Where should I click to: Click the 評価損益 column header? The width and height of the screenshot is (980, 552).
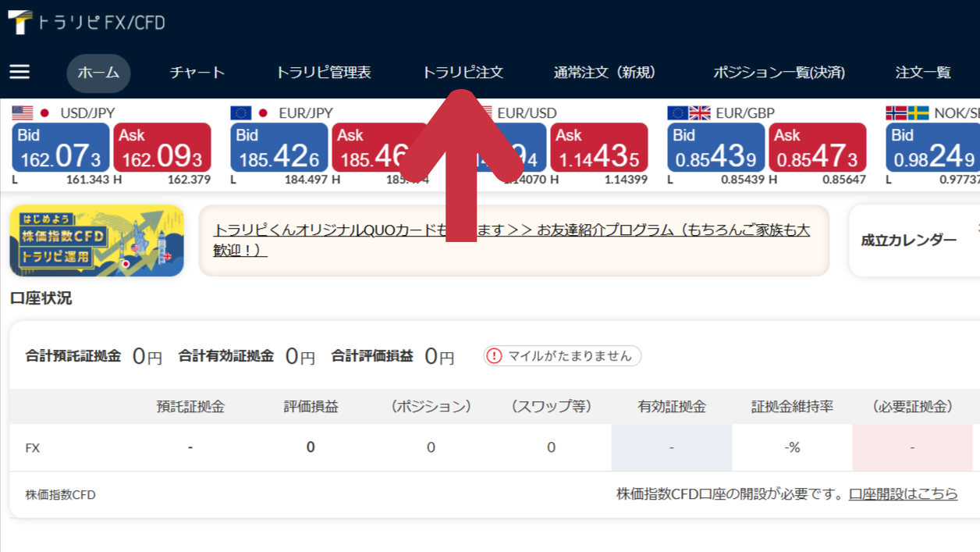[x=311, y=407]
